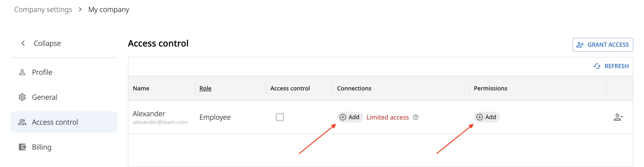Add a connection for Alexander
Screen dimensions: 644x167
350,117
